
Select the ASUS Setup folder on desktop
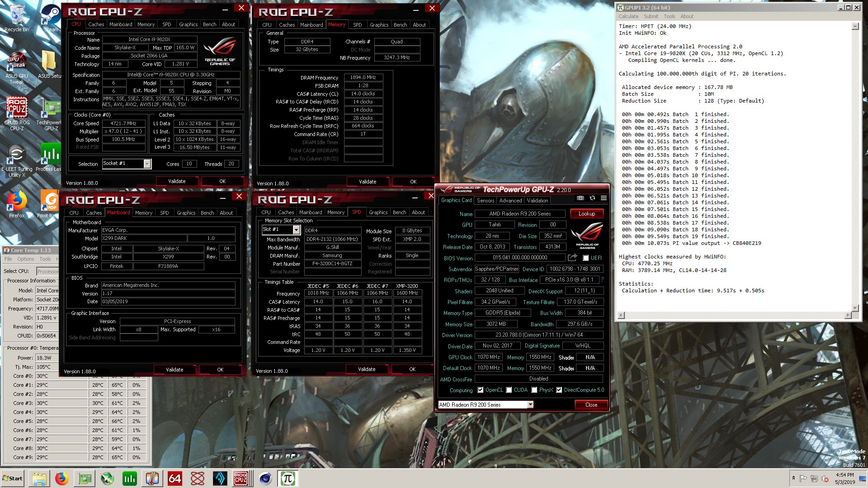coord(50,64)
